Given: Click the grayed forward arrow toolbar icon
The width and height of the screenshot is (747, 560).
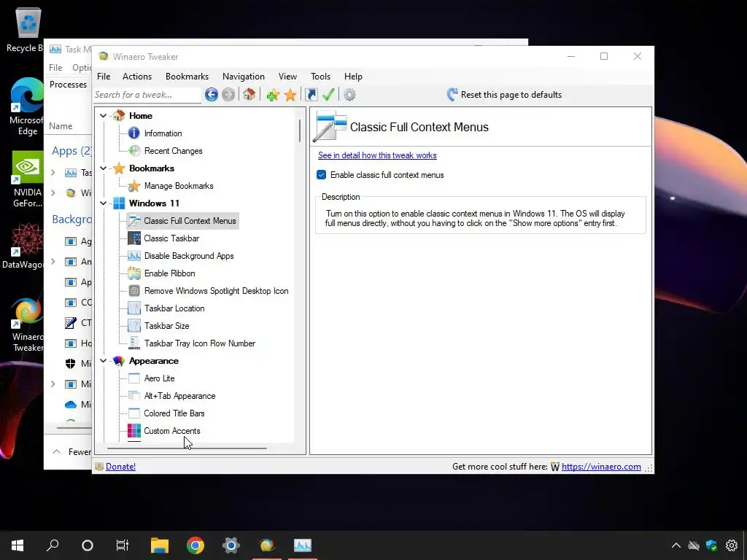Looking at the screenshot, I should (228, 95).
